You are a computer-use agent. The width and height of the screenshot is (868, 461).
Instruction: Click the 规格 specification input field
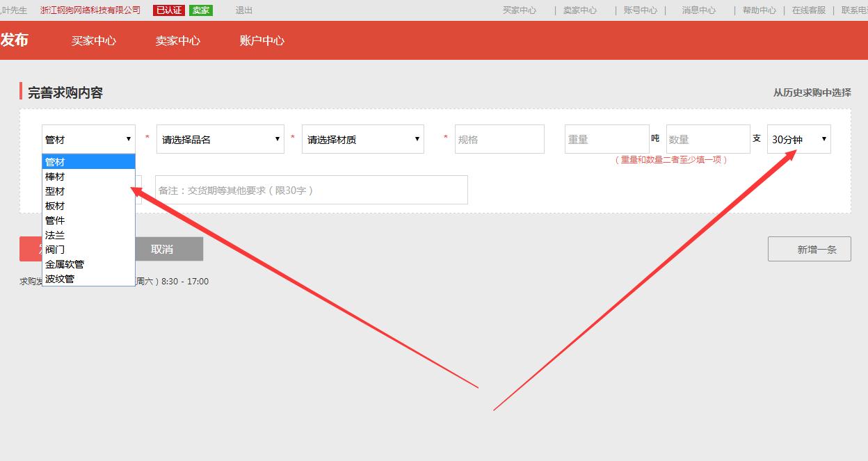pos(499,138)
